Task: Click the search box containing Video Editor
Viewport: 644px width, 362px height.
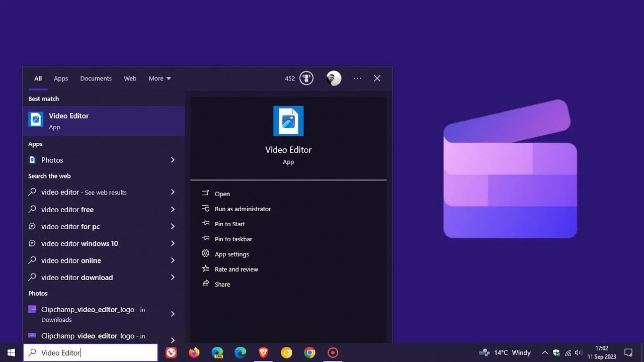Action: coord(91,352)
